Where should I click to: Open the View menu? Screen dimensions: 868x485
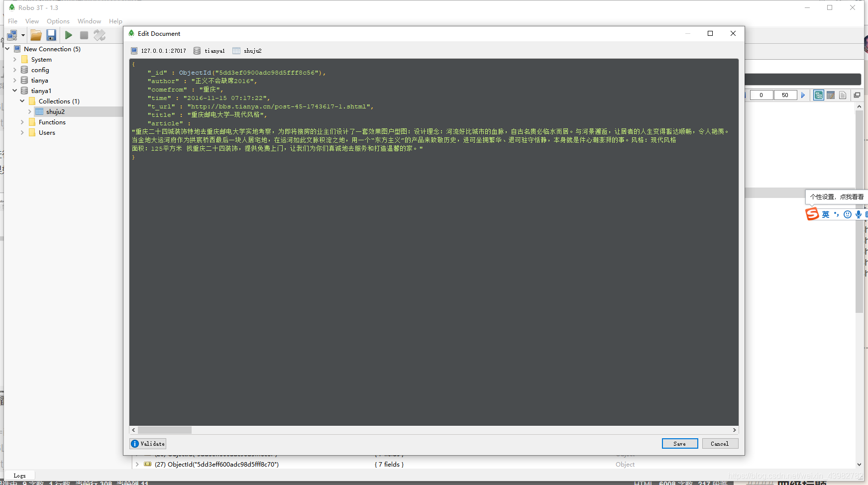pos(32,21)
